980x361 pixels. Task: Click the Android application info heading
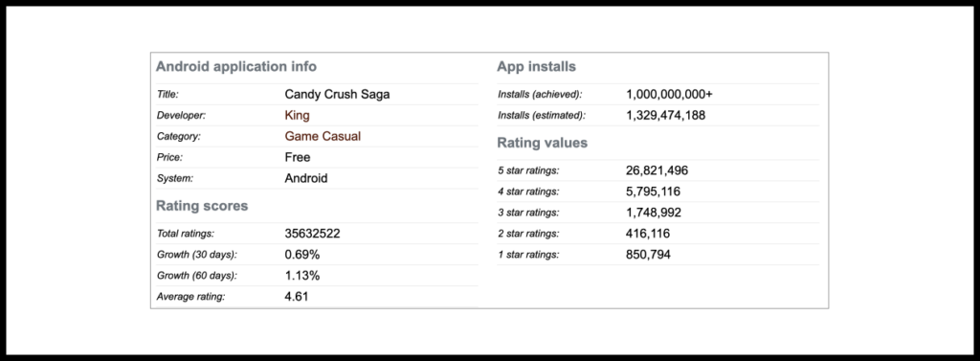236,66
